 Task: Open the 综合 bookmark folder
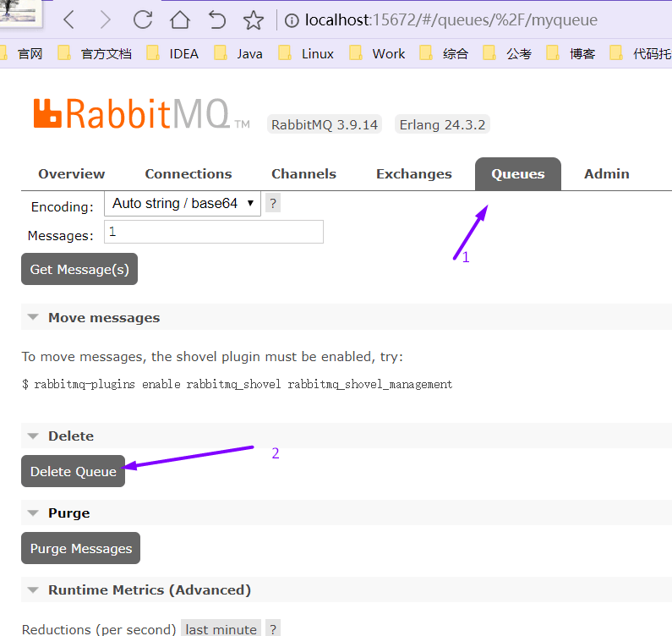[444, 53]
